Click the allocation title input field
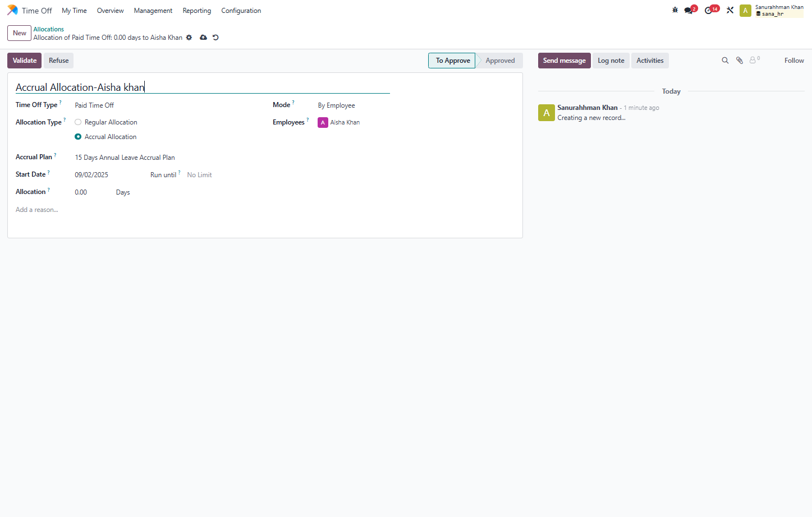Image resolution: width=812 pixels, height=517 pixels. click(x=203, y=87)
